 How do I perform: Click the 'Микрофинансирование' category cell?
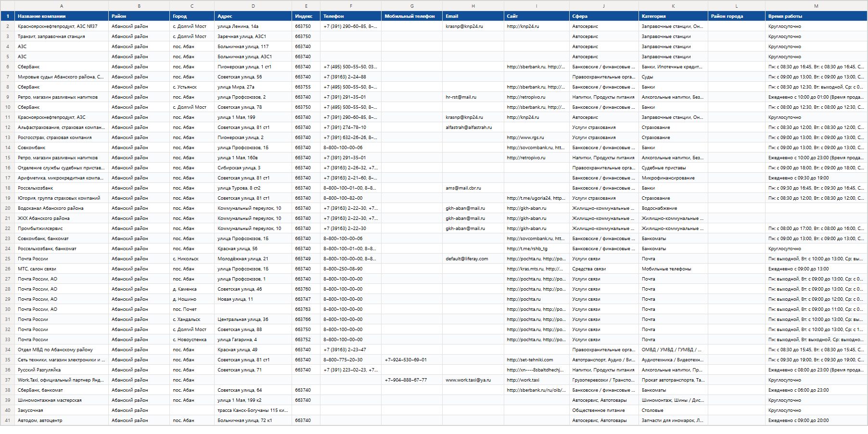(x=673, y=178)
